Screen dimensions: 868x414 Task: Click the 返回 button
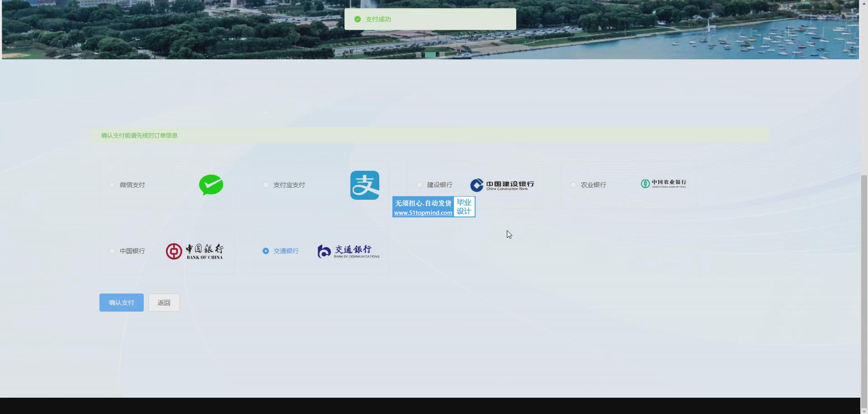(164, 302)
